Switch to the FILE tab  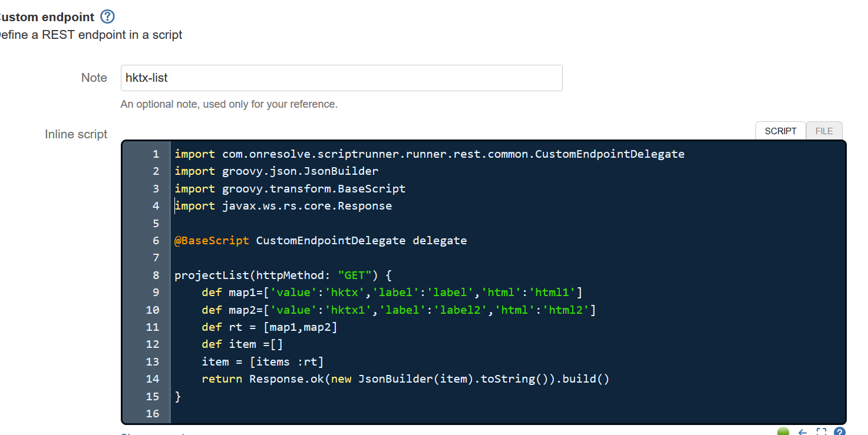tap(824, 131)
